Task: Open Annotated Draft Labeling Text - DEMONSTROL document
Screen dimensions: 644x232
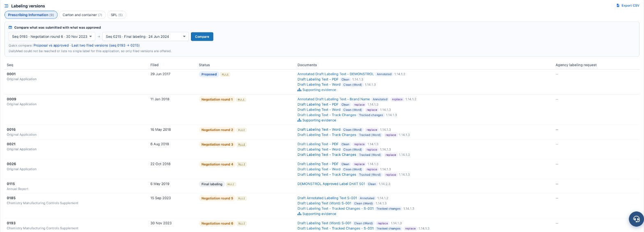Action: pos(336,74)
